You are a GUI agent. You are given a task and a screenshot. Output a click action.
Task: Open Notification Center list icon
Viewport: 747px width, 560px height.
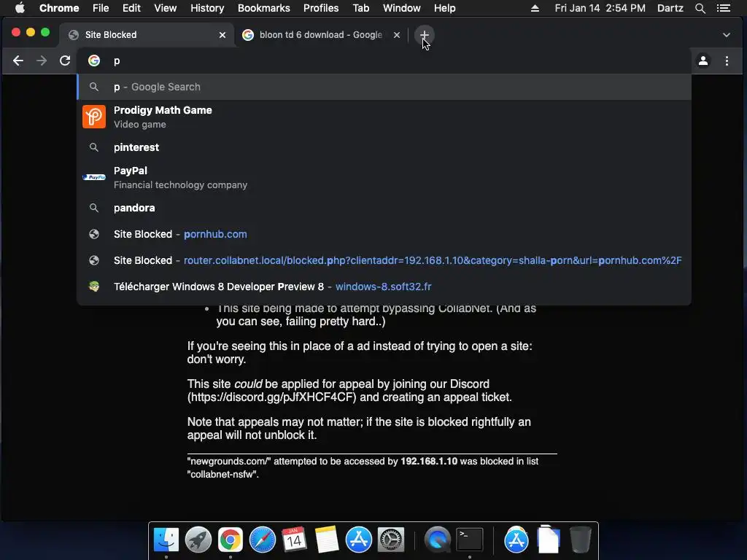[x=724, y=8]
